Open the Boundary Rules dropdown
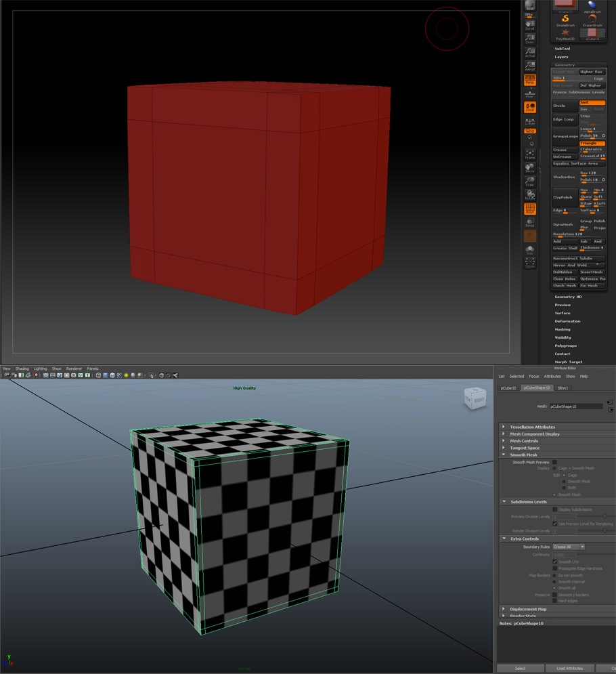The image size is (616, 674). pos(568,547)
